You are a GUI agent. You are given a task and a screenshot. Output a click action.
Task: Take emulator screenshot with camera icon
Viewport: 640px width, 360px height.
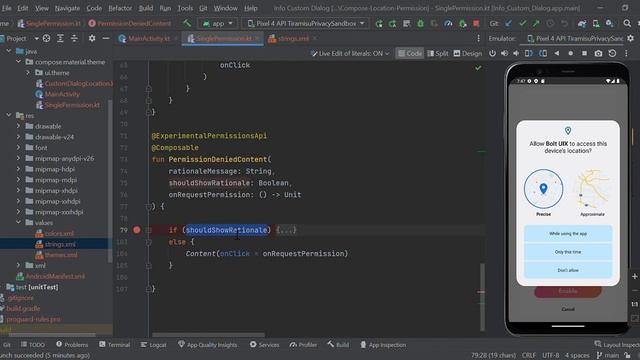click(x=598, y=53)
